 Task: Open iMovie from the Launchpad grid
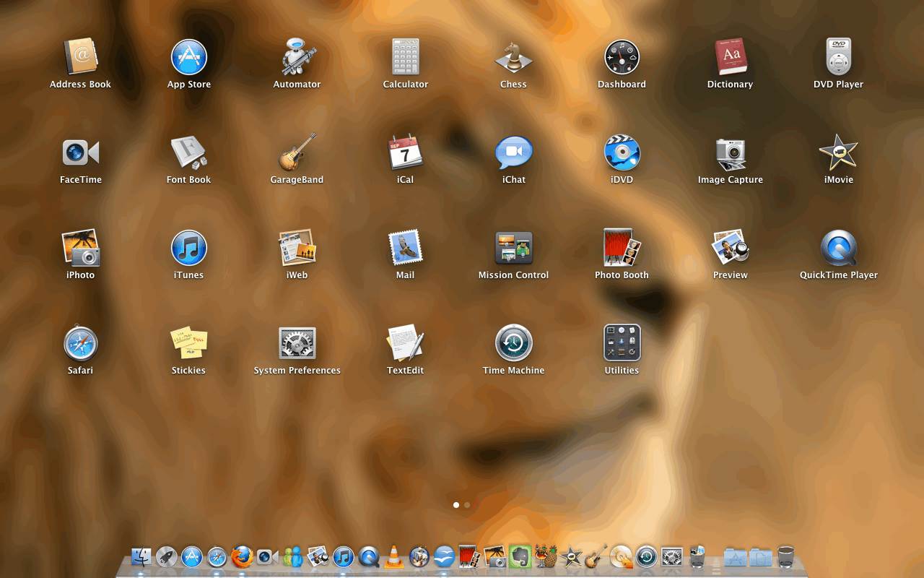838,152
